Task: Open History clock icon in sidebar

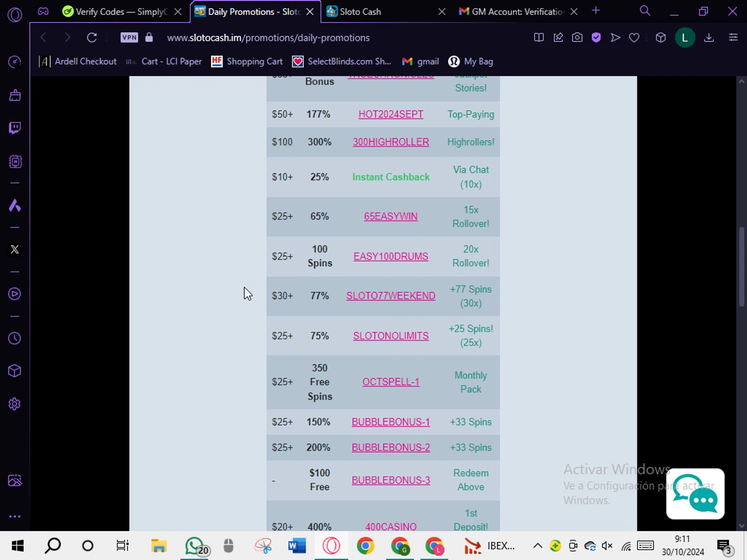Action: [15, 338]
